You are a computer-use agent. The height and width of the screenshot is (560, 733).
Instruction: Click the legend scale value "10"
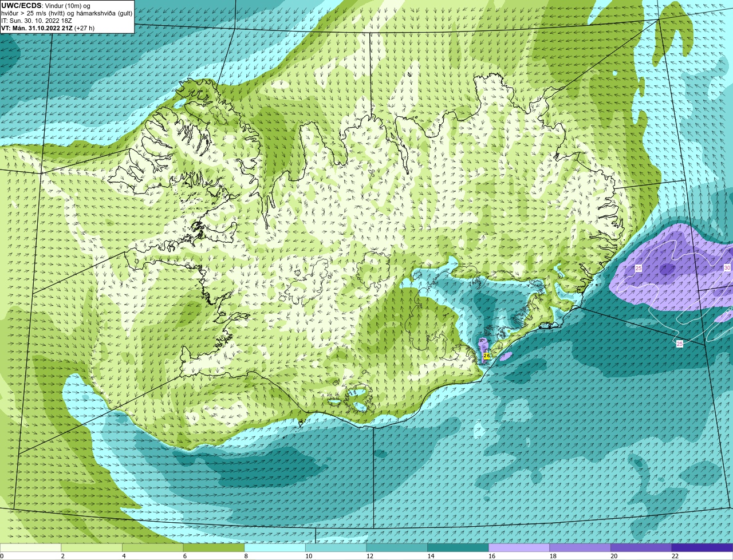309,556
